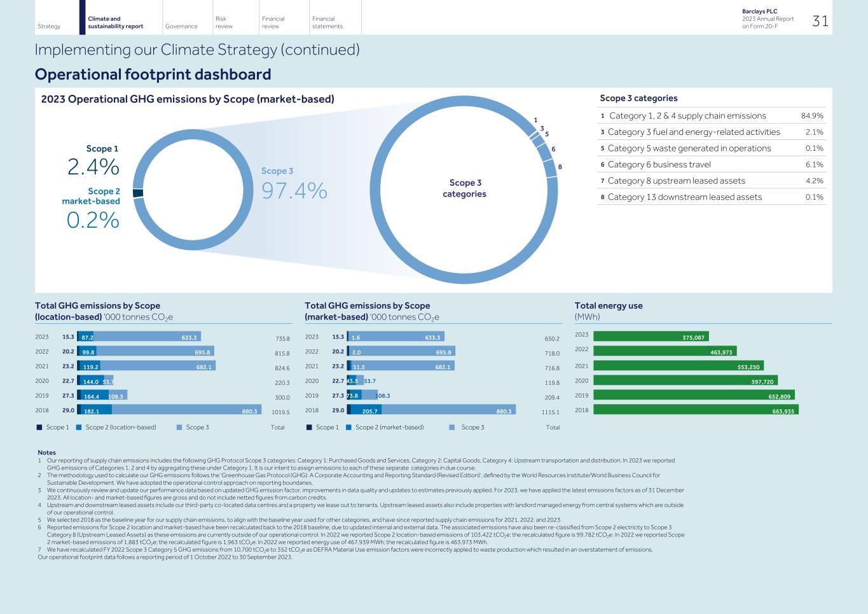This screenshot has width=868, height=614.
Task: Navigate to the Governance section
Action: 181,25
